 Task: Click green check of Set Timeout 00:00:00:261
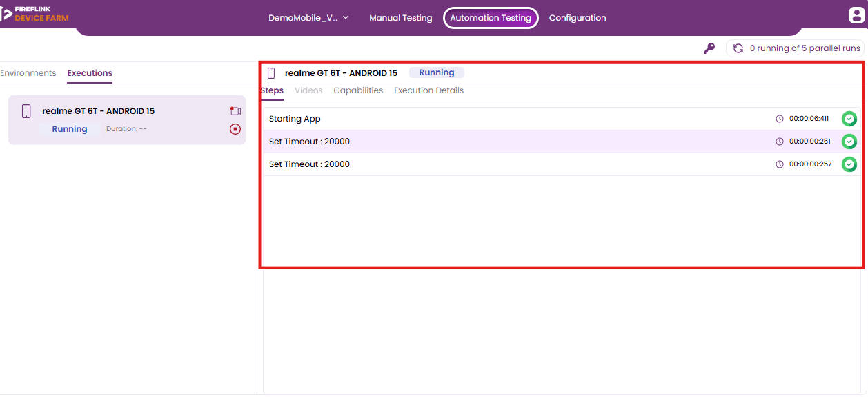[849, 142]
